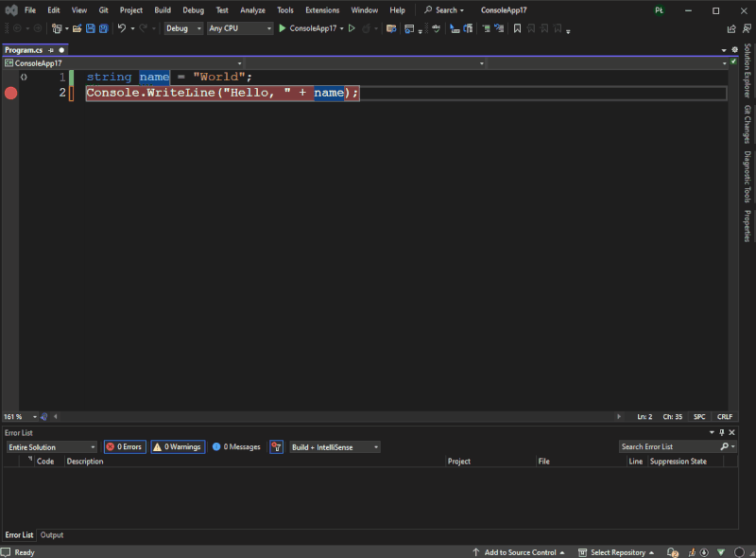Open the Build + IntelliSense dropdown
The height and width of the screenshot is (558, 756).
pos(335,447)
